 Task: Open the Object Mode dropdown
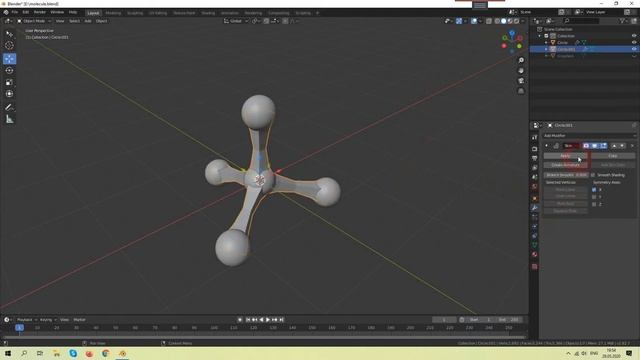pos(34,21)
